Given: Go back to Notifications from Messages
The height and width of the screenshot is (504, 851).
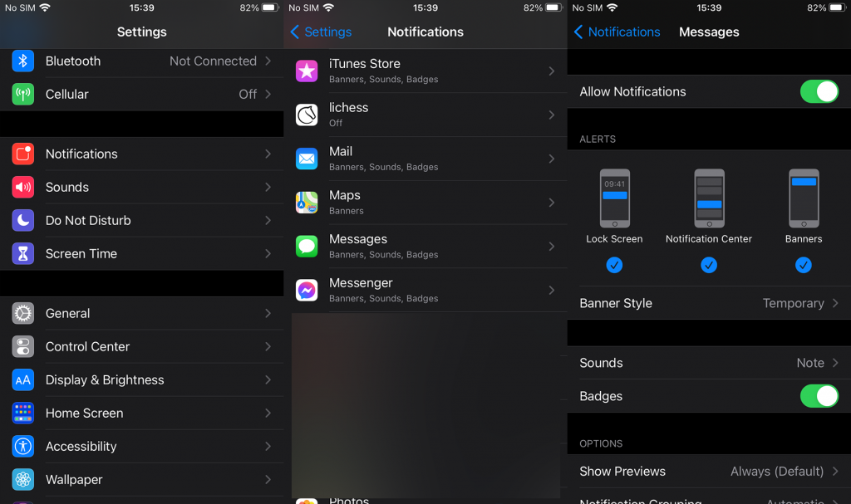Looking at the screenshot, I should coord(617,32).
